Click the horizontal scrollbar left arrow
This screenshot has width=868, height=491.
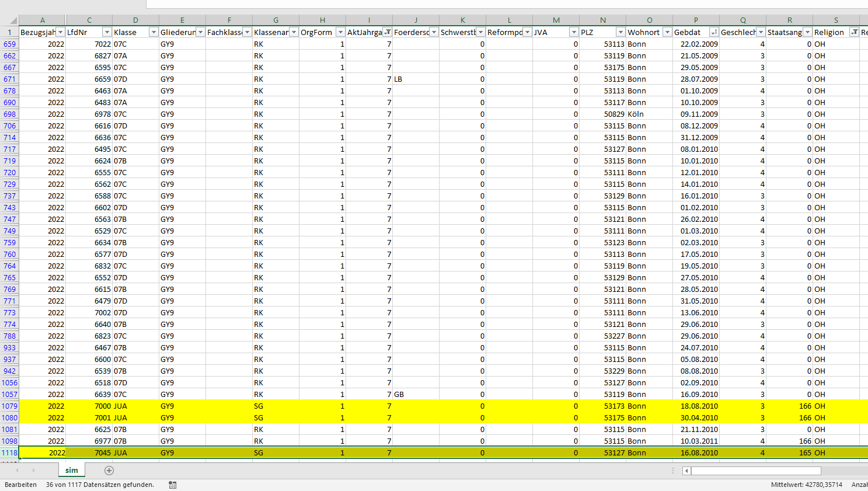pyautogui.click(x=687, y=471)
